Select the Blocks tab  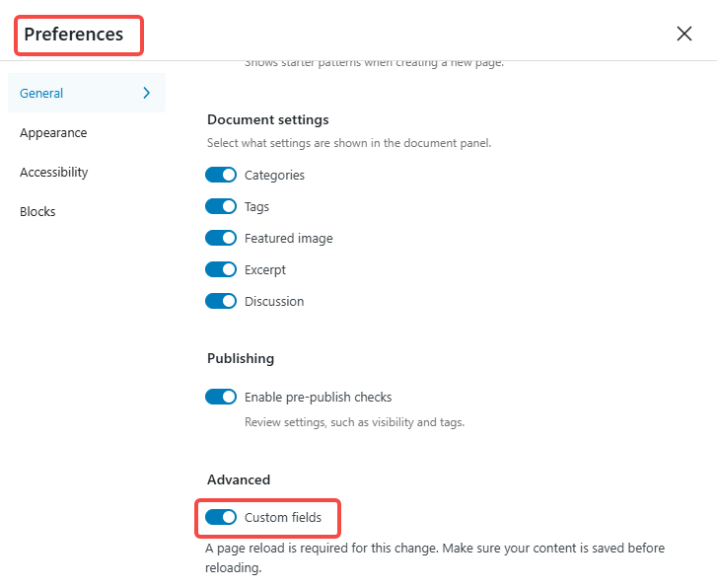coord(37,211)
